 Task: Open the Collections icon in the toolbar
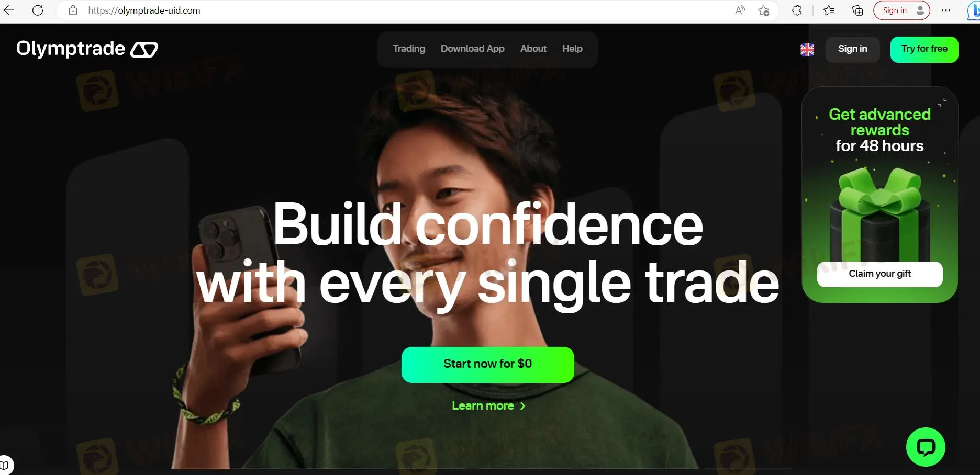pyautogui.click(x=857, y=10)
